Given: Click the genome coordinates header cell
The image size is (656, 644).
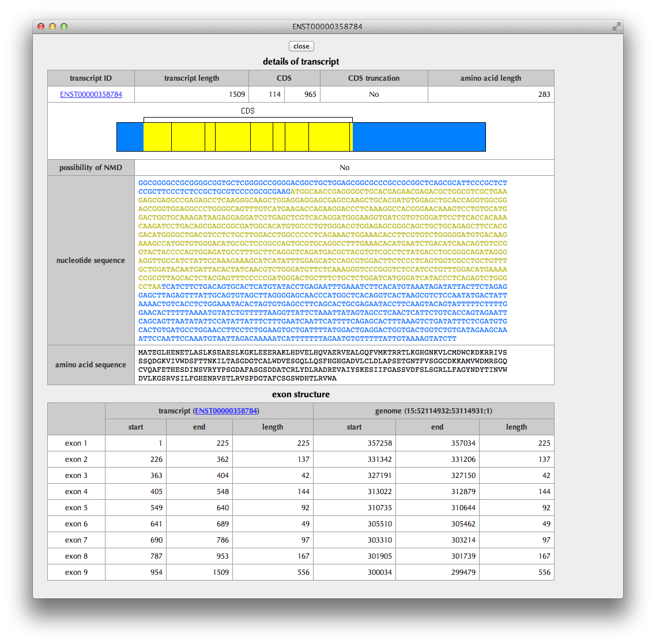Looking at the screenshot, I should point(433,411).
